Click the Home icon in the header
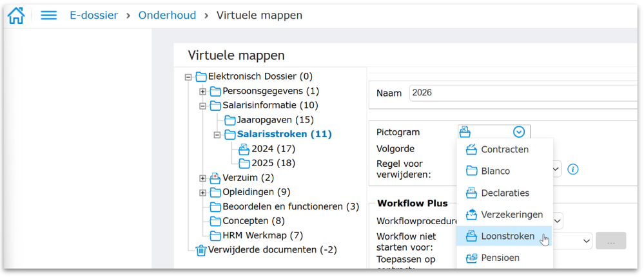 click(16, 15)
